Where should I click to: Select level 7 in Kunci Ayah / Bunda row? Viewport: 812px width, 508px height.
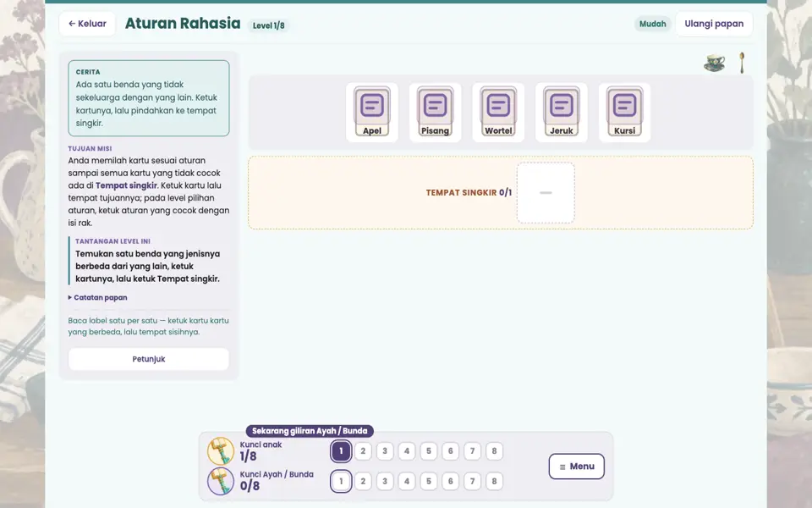[x=472, y=481]
